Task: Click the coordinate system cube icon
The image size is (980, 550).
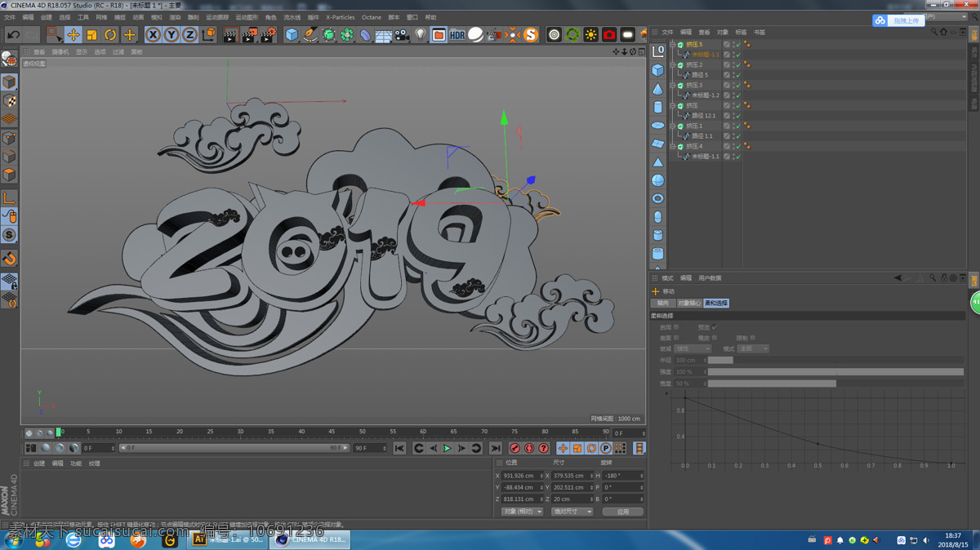Action: [x=209, y=34]
